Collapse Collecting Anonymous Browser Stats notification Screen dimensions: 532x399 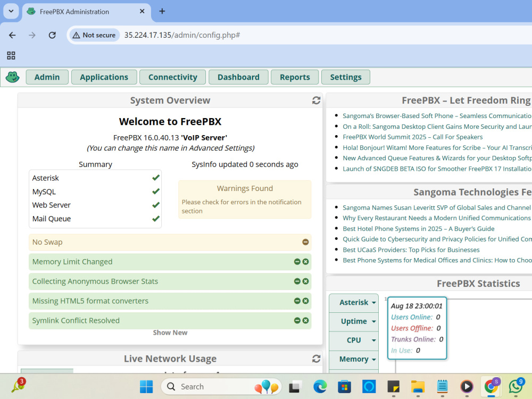(x=297, y=281)
